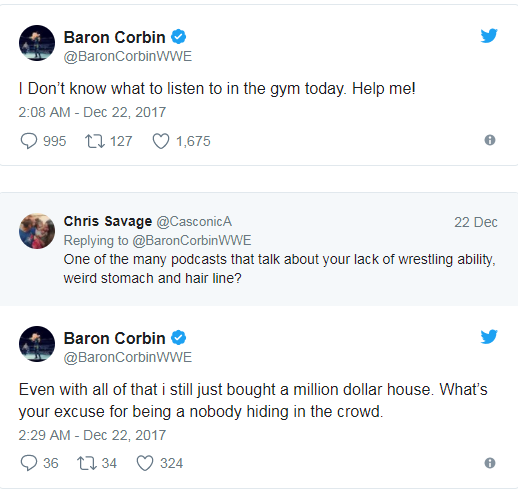This screenshot has width=518, height=490.
Task: Open the info icon on the house reply
Action: coord(490,463)
